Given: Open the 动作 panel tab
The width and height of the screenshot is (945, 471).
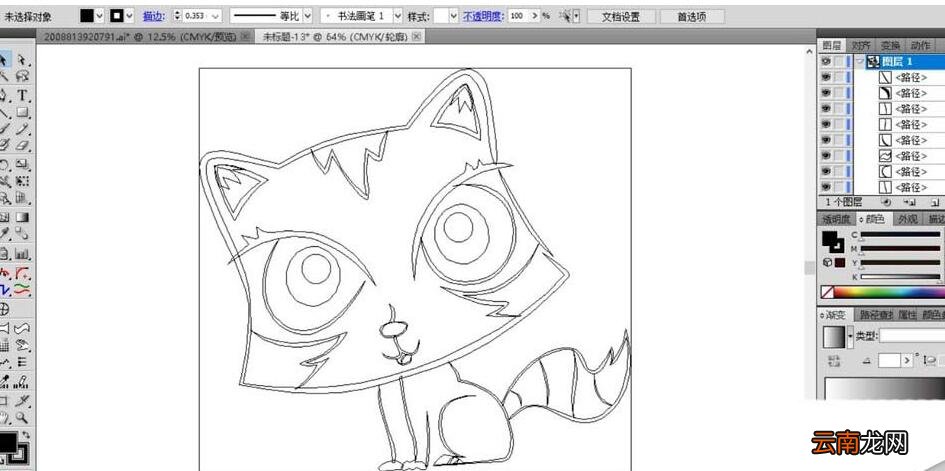Looking at the screenshot, I should [x=920, y=46].
